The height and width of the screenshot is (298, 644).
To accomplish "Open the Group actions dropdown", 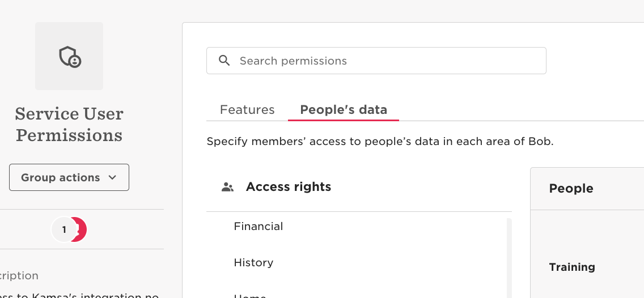I will click(x=69, y=177).
